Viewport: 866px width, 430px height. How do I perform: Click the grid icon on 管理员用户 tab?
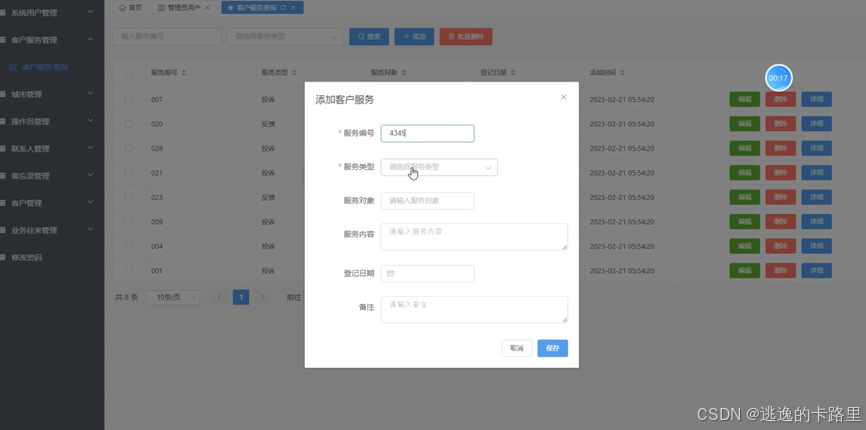[161, 8]
